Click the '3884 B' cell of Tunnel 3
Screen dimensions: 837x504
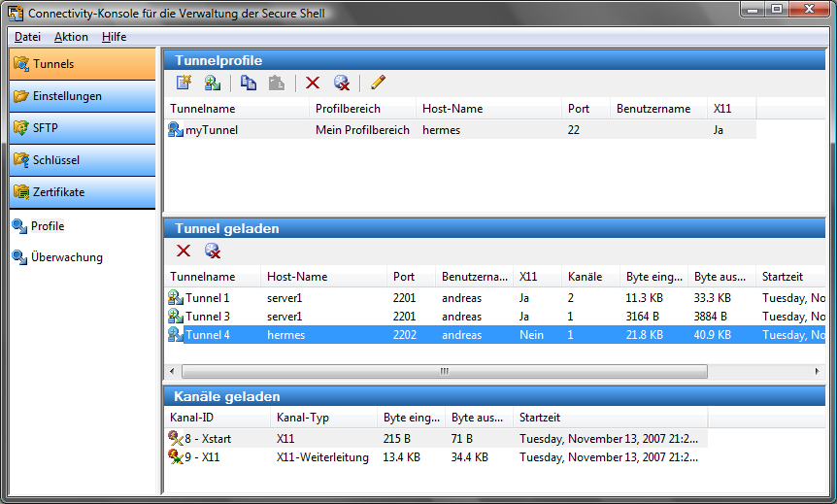(711, 317)
